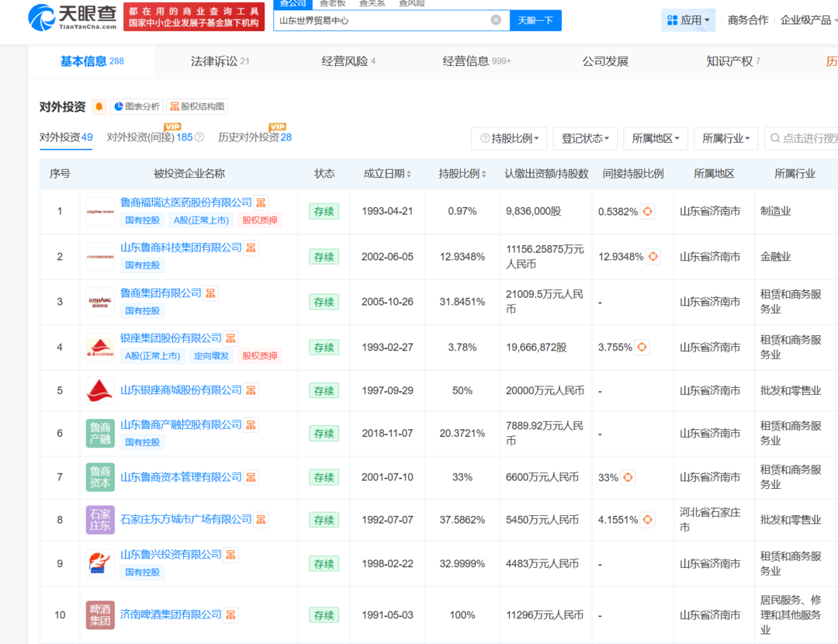This screenshot has height=644, width=838.
Task: Open the 图表分析 chart analysis view
Action: tap(137, 107)
